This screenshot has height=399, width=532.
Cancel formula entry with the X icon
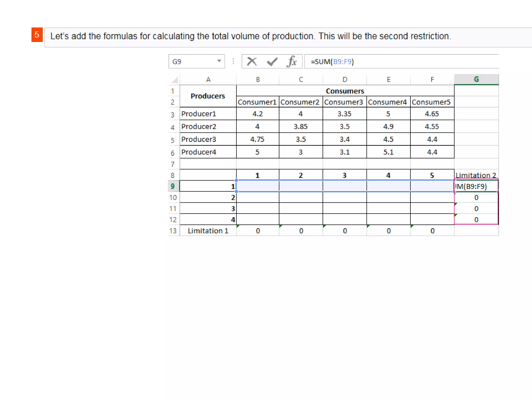coord(252,62)
